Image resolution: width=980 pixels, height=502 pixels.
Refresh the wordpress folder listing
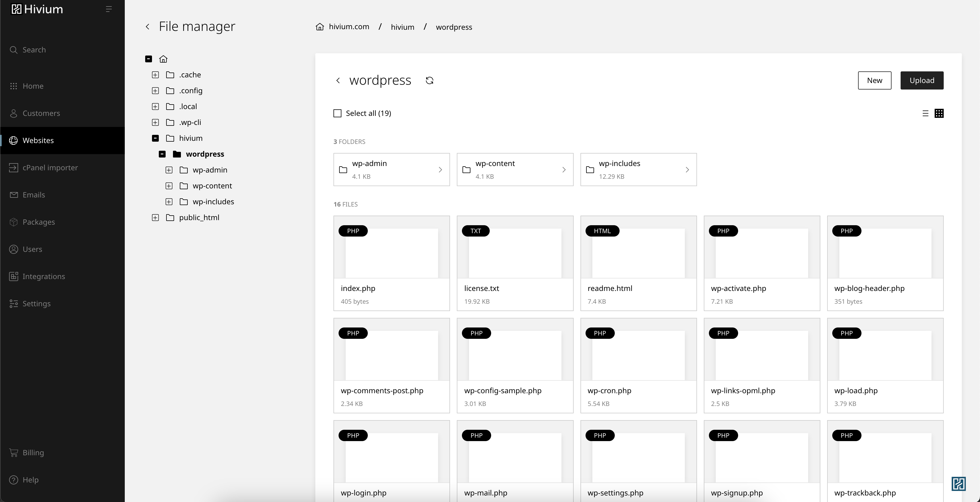(x=430, y=80)
